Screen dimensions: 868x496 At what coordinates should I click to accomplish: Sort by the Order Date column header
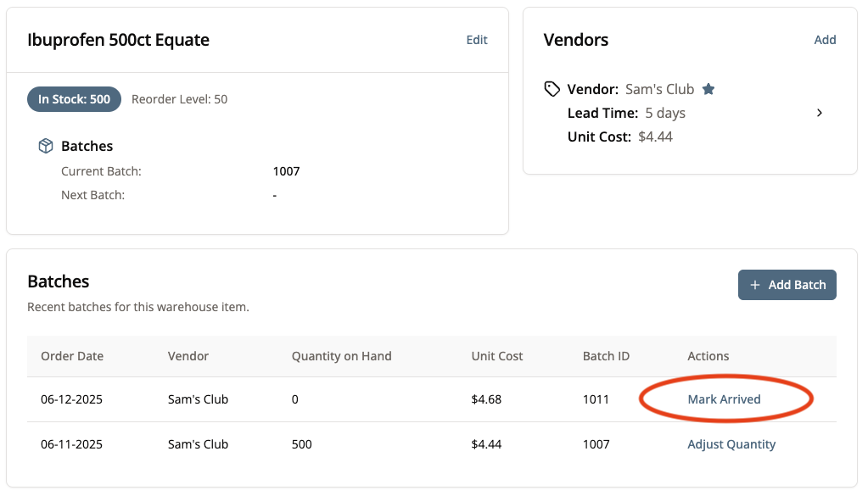coord(72,356)
